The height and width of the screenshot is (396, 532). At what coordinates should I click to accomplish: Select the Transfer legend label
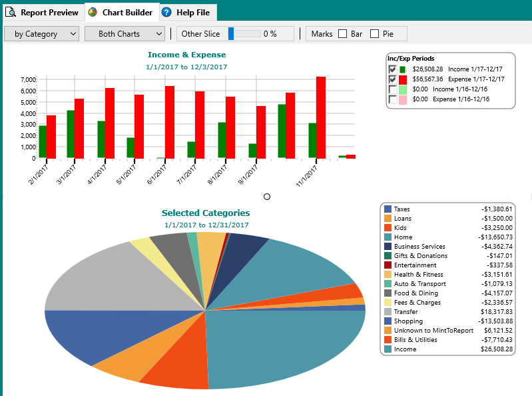tap(405, 312)
